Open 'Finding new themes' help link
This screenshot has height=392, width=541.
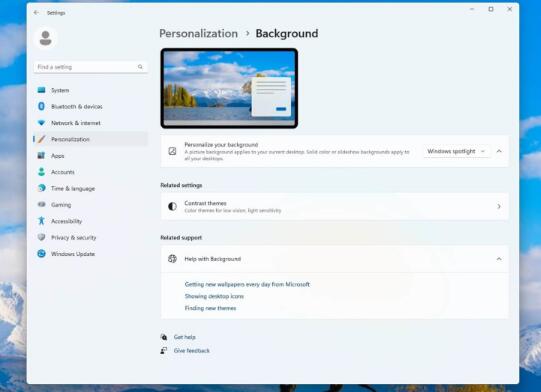210,308
